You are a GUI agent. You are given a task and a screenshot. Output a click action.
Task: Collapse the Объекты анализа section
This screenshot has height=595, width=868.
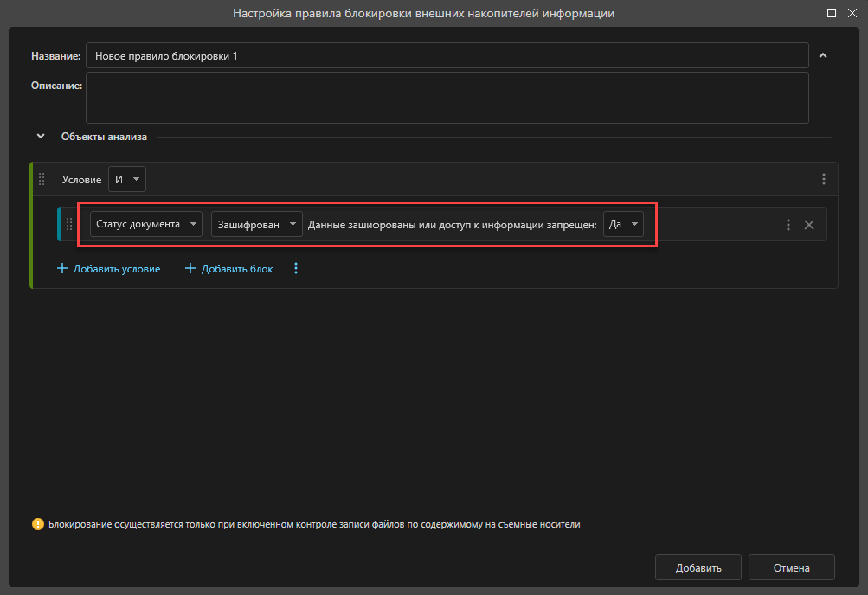coord(41,136)
